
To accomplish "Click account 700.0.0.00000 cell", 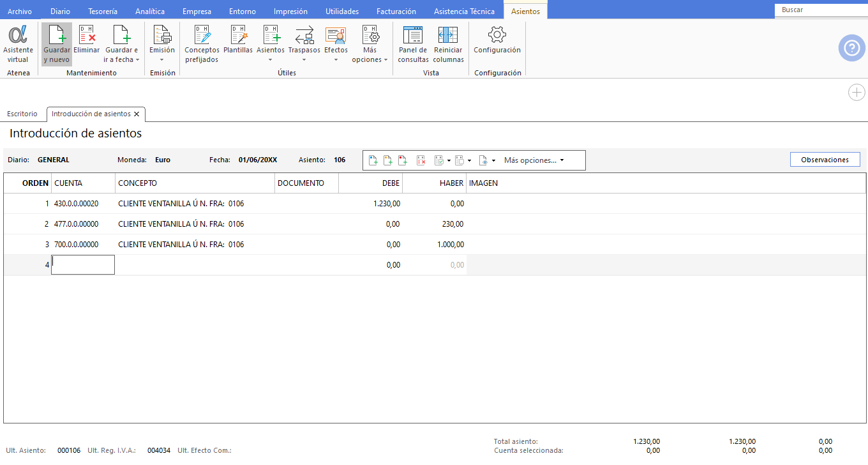I will [x=83, y=245].
